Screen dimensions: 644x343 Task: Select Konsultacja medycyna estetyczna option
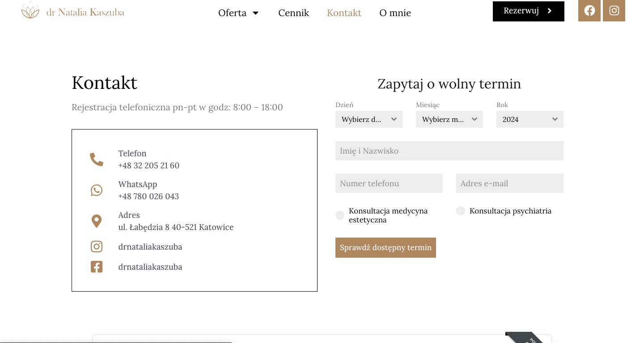[339, 215]
